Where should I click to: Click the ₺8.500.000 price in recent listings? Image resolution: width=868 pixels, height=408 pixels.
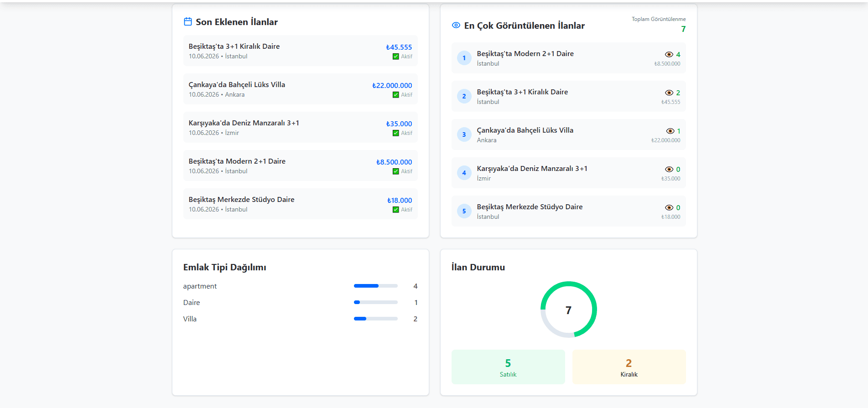pyautogui.click(x=394, y=162)
